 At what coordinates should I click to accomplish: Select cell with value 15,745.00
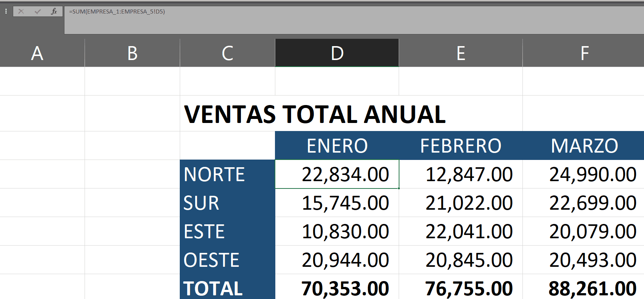337,203
